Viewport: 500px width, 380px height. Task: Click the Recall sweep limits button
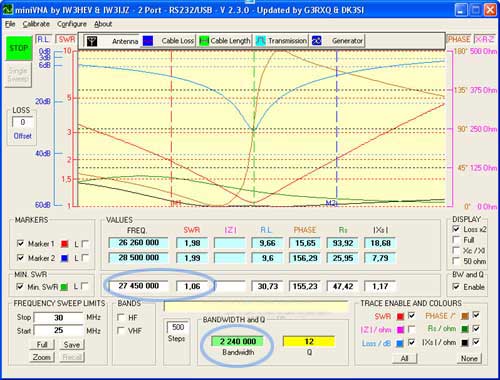coord(72,357)
